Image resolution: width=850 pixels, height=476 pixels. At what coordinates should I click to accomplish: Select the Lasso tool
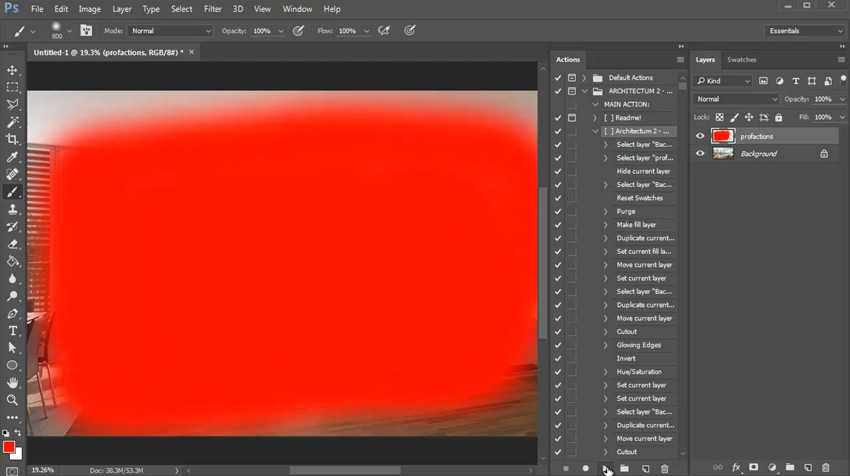tap(12, 105)
